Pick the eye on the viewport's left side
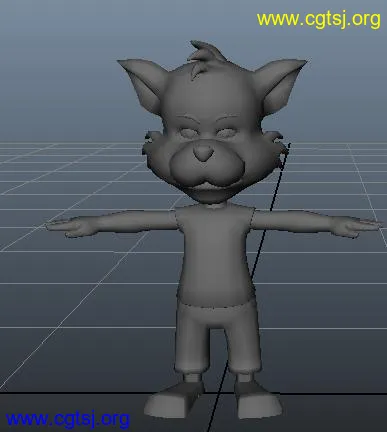Viewport: 387px width, 432px height. (x=189, y=133)
